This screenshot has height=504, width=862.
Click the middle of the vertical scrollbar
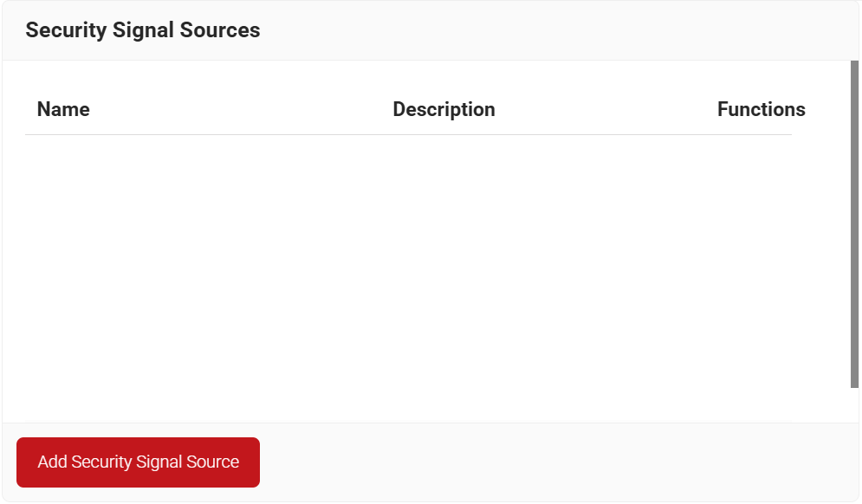point(854,224)
